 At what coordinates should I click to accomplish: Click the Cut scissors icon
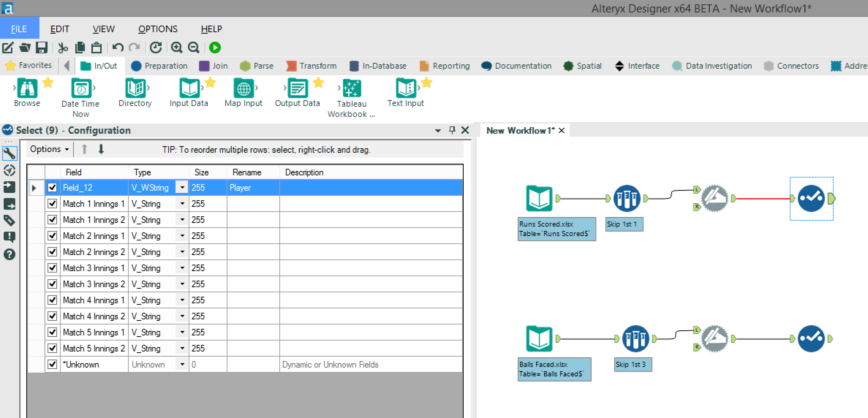pyautogui.click(x=63, y=47)
